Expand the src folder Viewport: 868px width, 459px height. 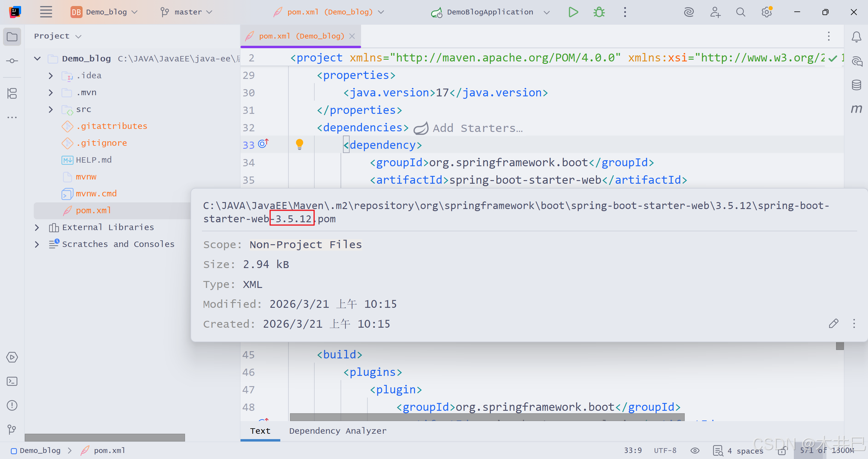51,109
